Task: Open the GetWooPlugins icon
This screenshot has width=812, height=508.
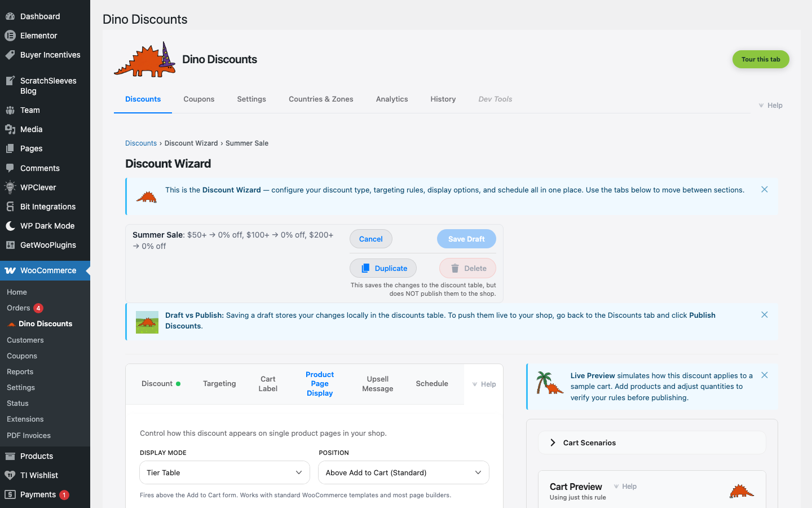Action: pyautogui.click(x=10, y=245)
